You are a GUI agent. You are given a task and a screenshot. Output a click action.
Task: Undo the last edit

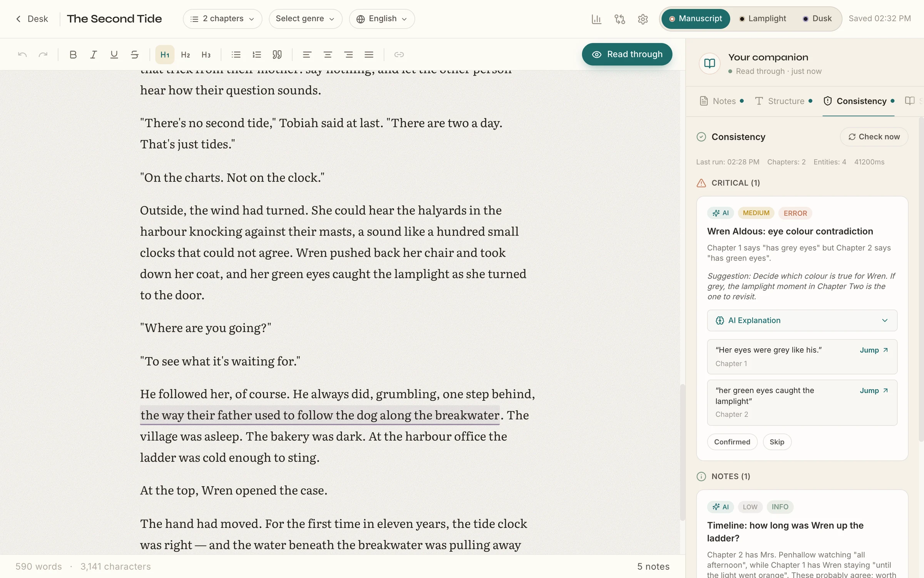pos(22,55)
